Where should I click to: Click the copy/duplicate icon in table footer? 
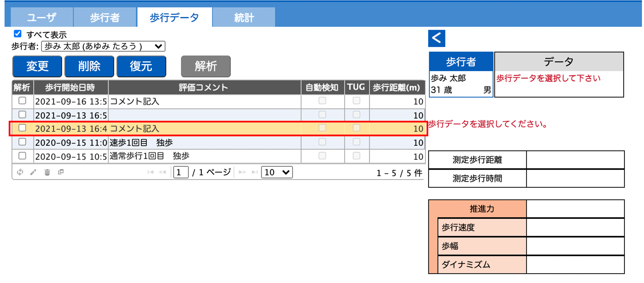coord(61,172)
